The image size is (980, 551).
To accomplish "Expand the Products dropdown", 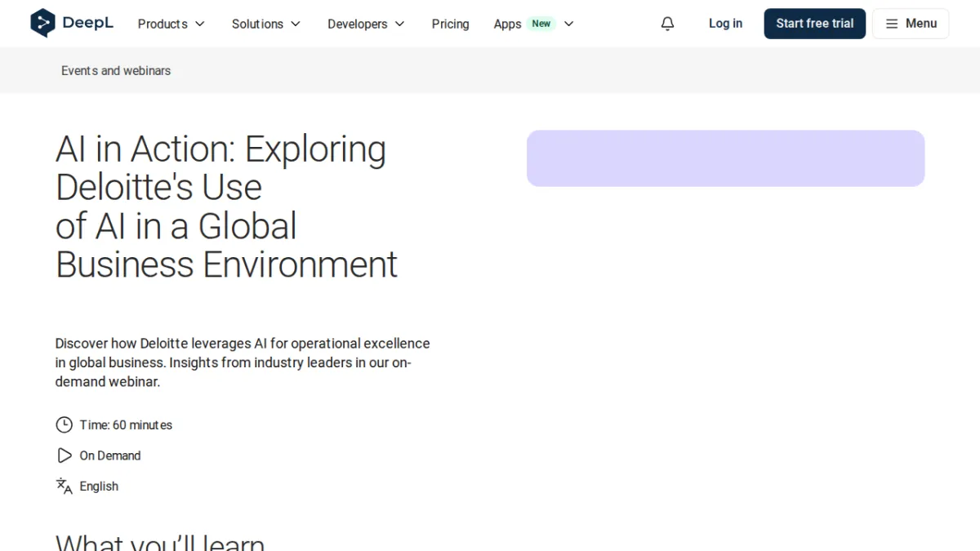I will (171, 24).
